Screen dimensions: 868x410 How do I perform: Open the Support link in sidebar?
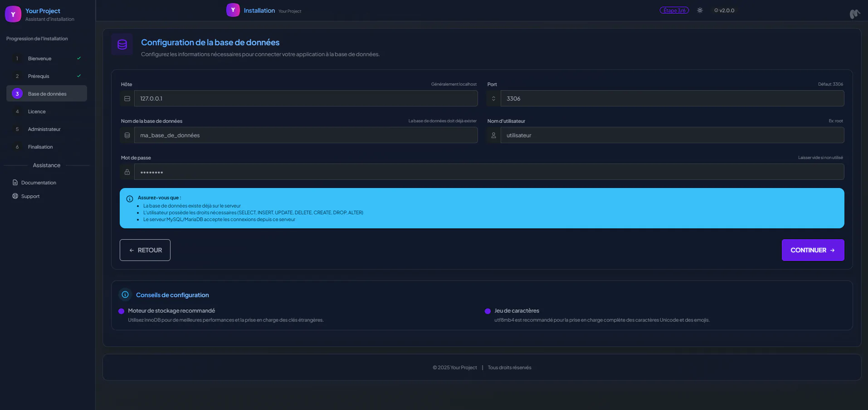[30, 196]
